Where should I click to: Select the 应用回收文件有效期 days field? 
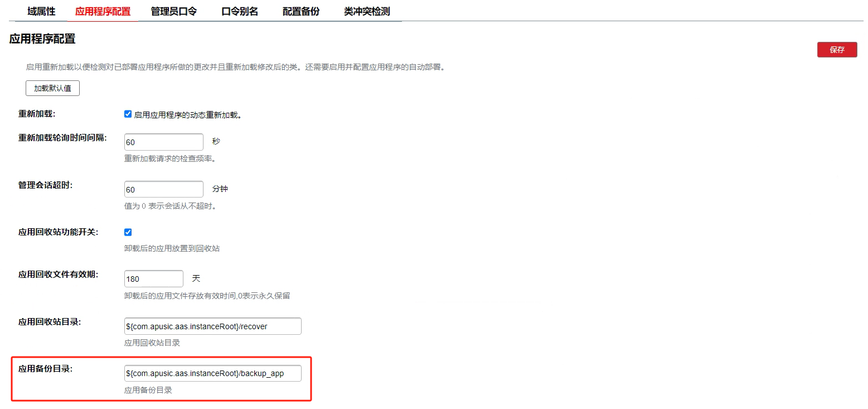pos(153,278)
